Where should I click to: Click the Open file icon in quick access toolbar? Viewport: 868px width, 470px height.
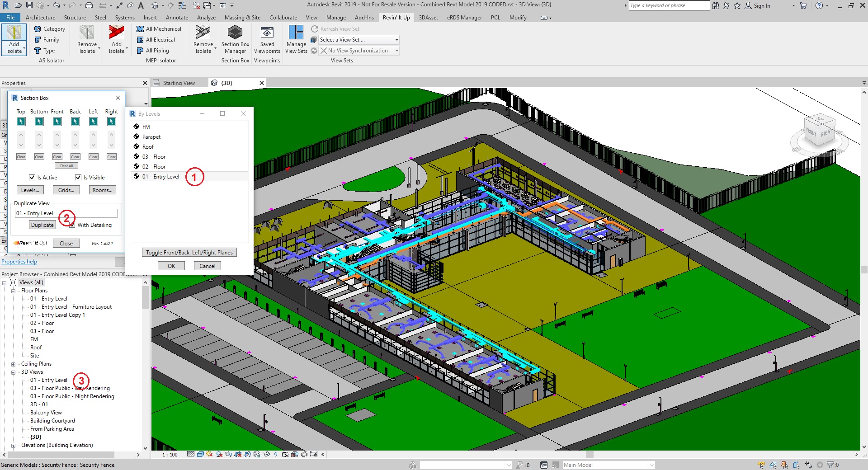point(18,5)
